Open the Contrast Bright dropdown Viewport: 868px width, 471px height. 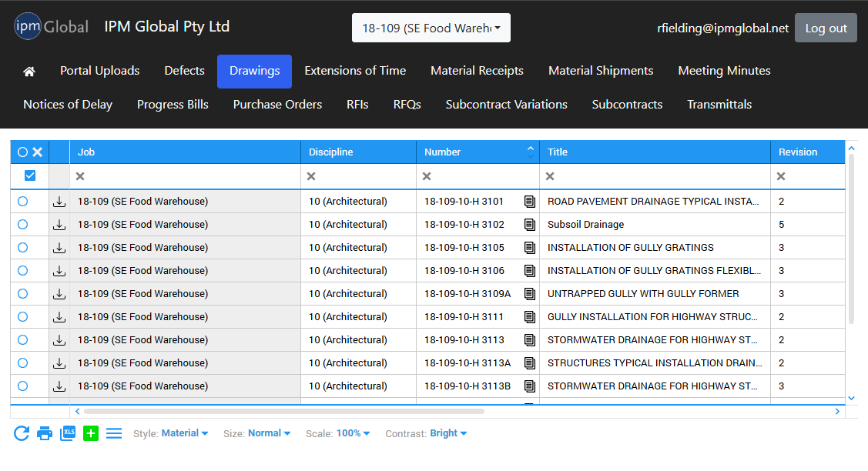448,433
